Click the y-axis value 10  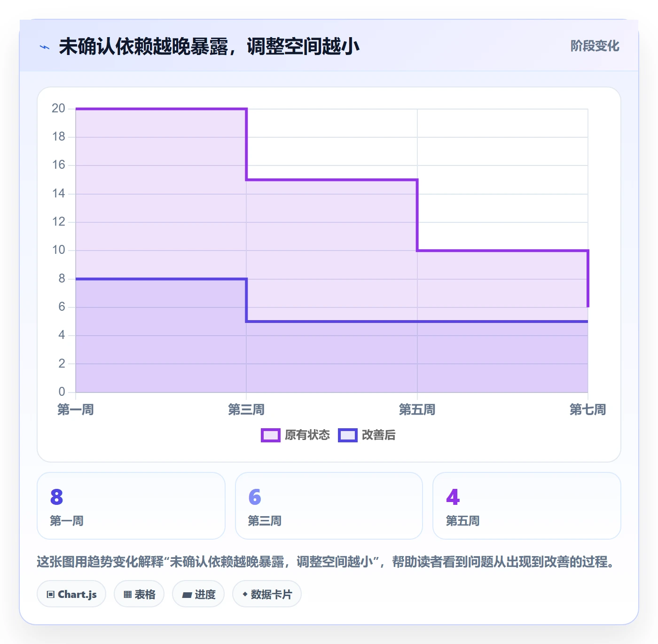point(59,250)
